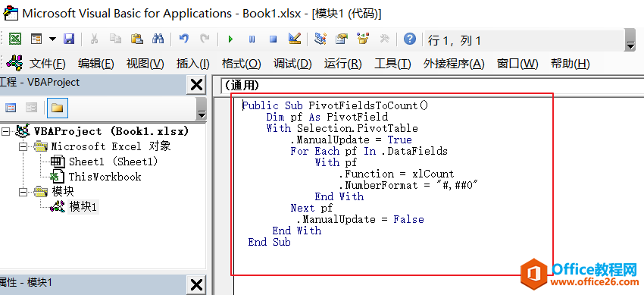Open VBA Help question mark icon

coord(410,39)
